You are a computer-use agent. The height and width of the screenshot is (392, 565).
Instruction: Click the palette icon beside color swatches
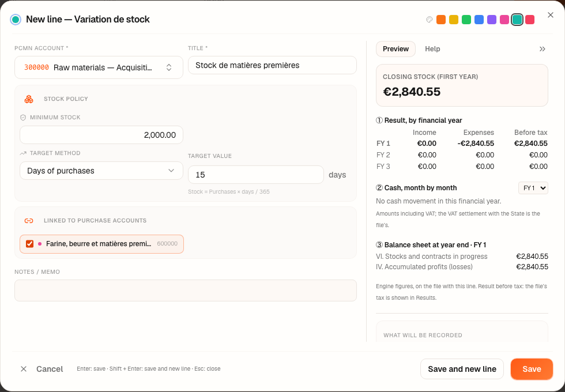429,20
